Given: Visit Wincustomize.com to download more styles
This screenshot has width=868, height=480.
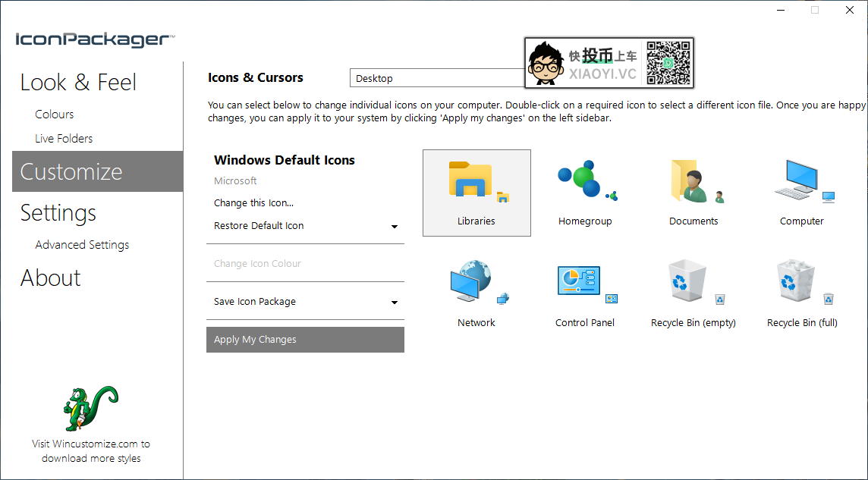Looking at the screenshot, I should click(x=91, y=451).
